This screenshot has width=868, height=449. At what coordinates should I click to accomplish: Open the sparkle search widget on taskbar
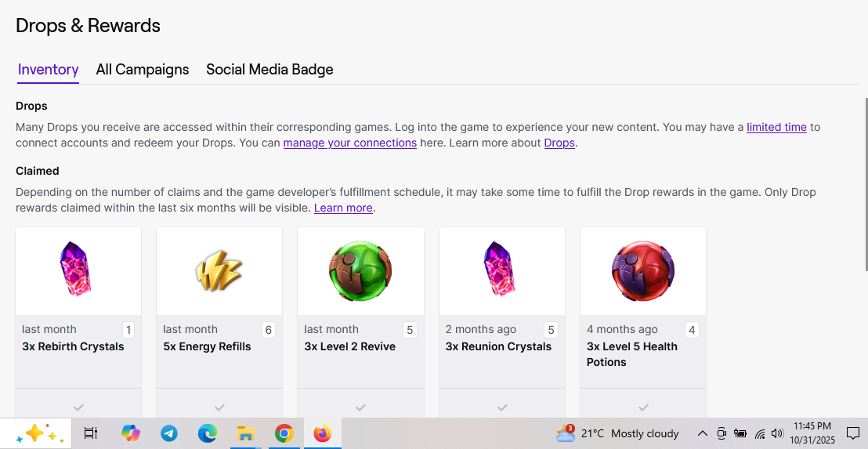tap(36, 433)
